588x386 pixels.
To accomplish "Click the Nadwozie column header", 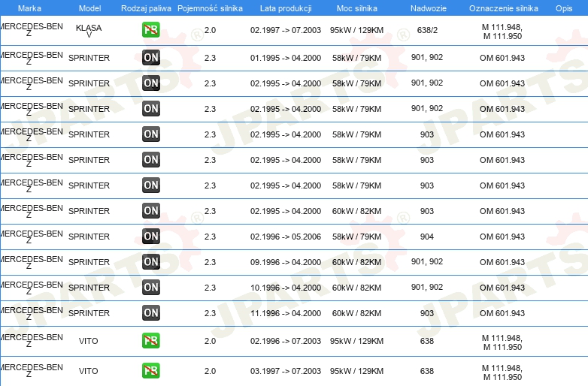I will 429,8.
